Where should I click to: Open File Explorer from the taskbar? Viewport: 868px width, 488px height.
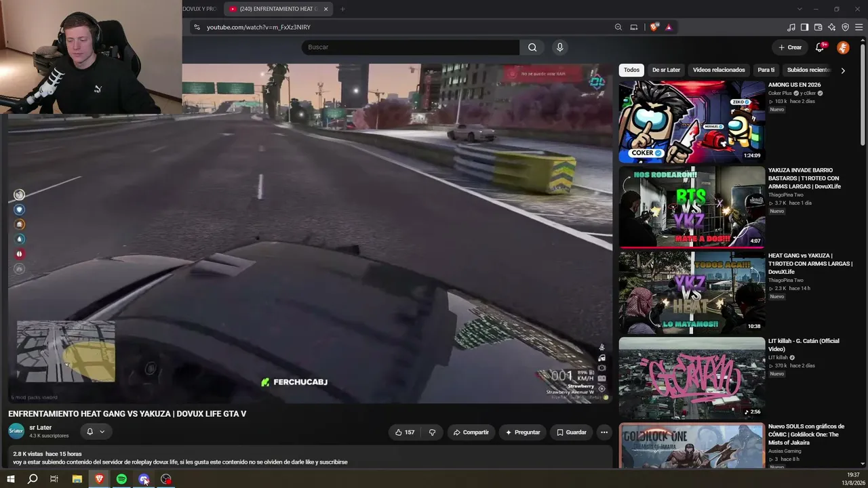tap(77, 479)
